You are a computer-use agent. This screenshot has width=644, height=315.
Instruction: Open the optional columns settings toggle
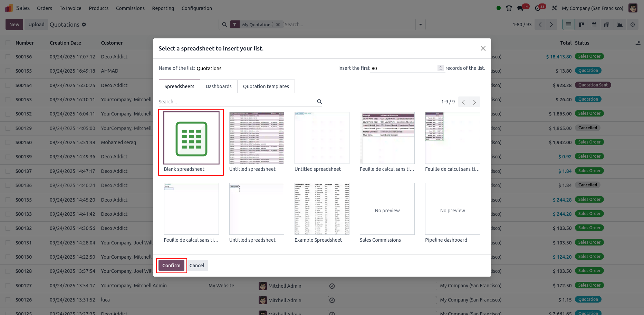[x=638, y=43]
